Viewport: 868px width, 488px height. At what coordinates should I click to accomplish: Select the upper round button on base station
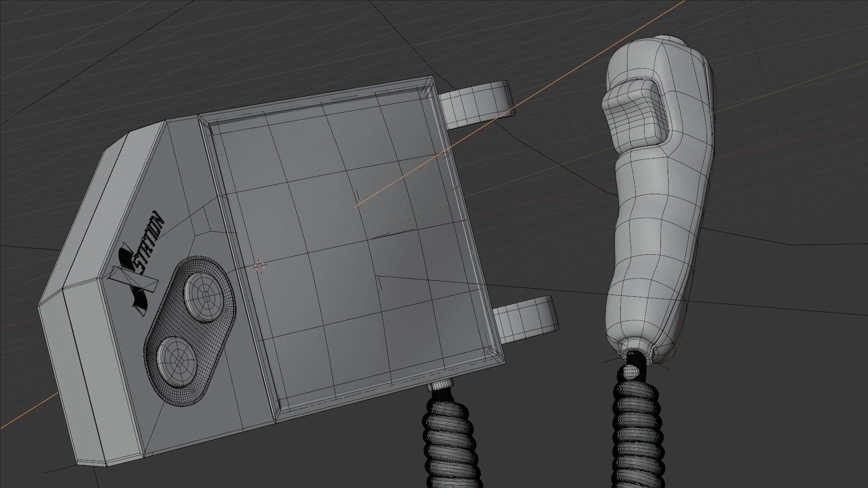(204, 296)
